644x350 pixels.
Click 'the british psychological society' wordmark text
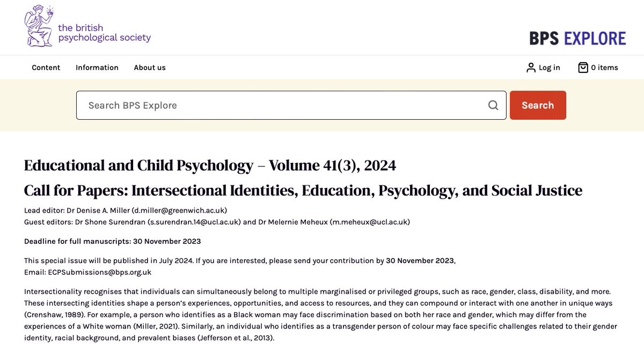tap(104, 33)
